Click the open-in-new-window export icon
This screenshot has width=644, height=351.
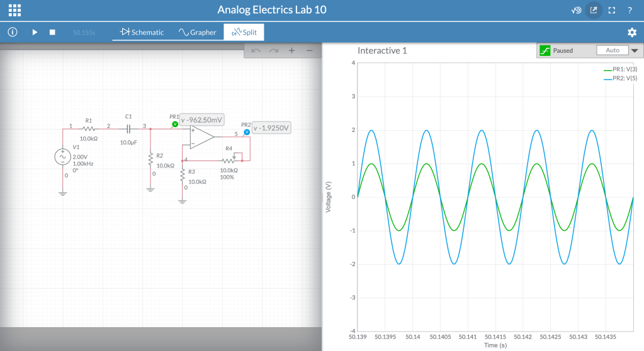coord(593,10)
